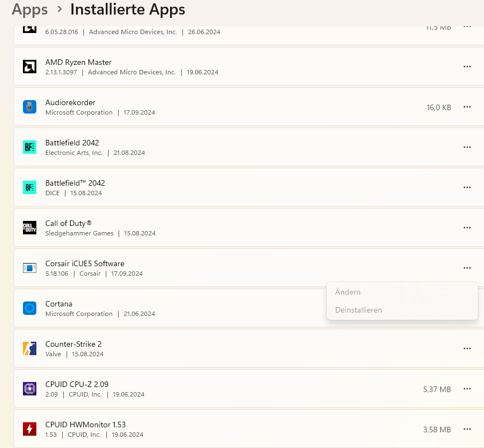Select CPUID HWMonitor 1.53 title

pos(86,425)
